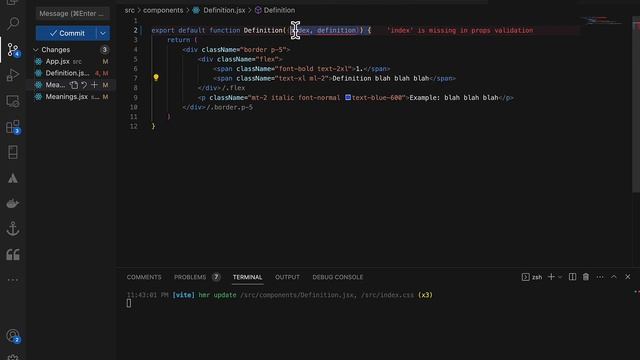This screenshot has width=640, height=360.
Task: Open the Accounts menu icon
Action: coord(13,336)
